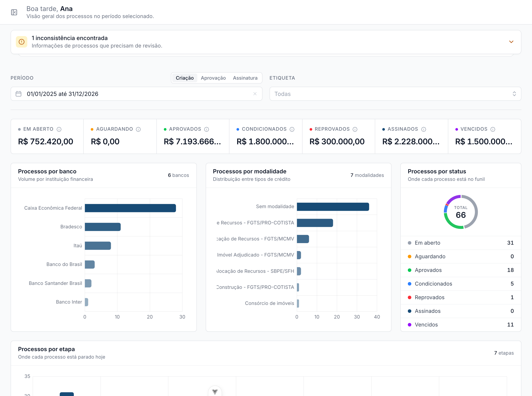532x396 pixels.
Task: Open the Etiqueta Todas dropdown
Action: 395,94
